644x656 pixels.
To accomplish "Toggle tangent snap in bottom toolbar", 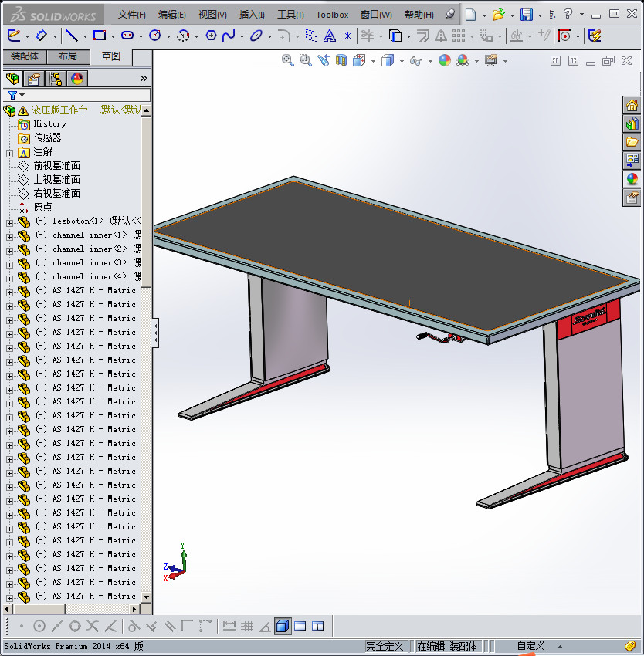I will 133,627.
